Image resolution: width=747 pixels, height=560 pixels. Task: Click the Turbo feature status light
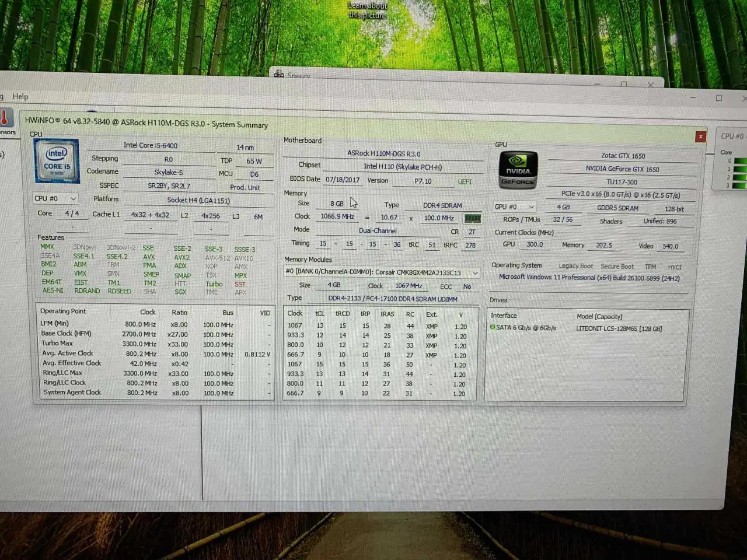[214, 284]
